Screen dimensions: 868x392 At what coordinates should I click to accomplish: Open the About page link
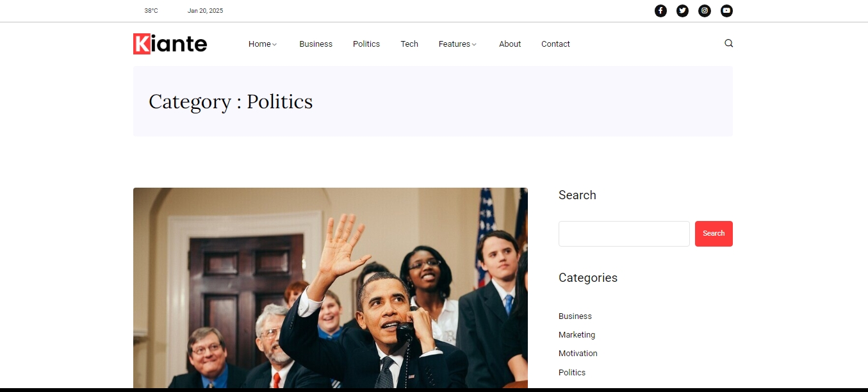510,44
